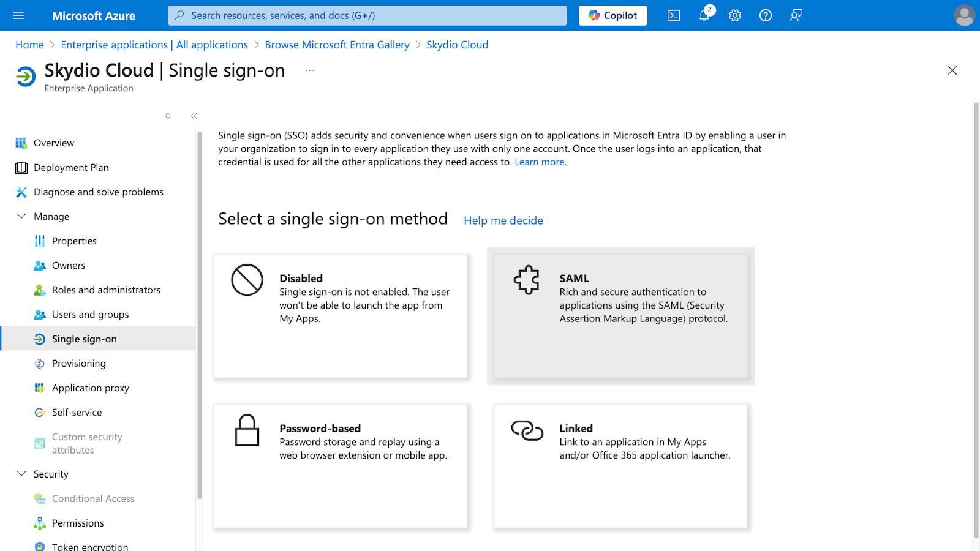Open the Azure portal hamburger menu
Image resolution: width=980 pixels, height=551 pixels.
tap(18, 15)
